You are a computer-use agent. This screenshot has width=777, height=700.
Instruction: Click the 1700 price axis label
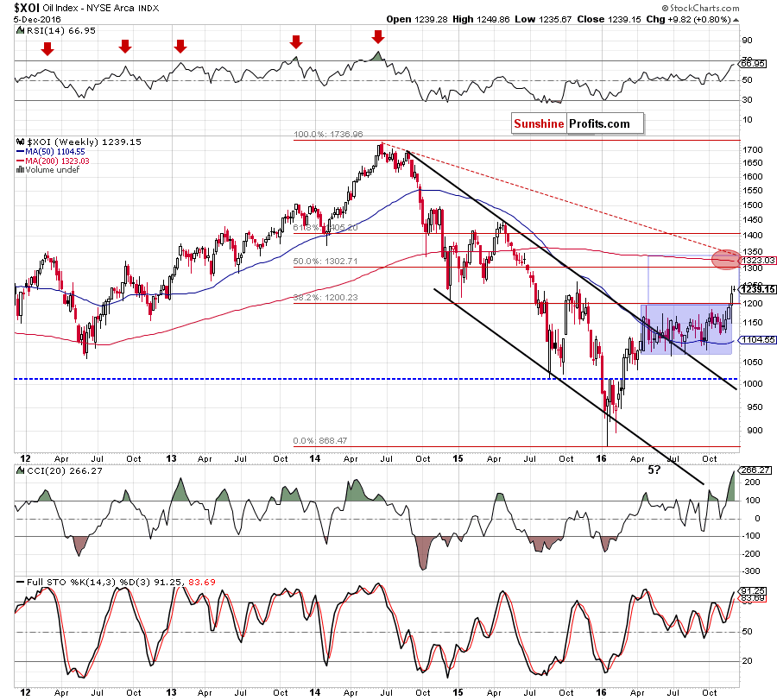(x=753, y=149)
